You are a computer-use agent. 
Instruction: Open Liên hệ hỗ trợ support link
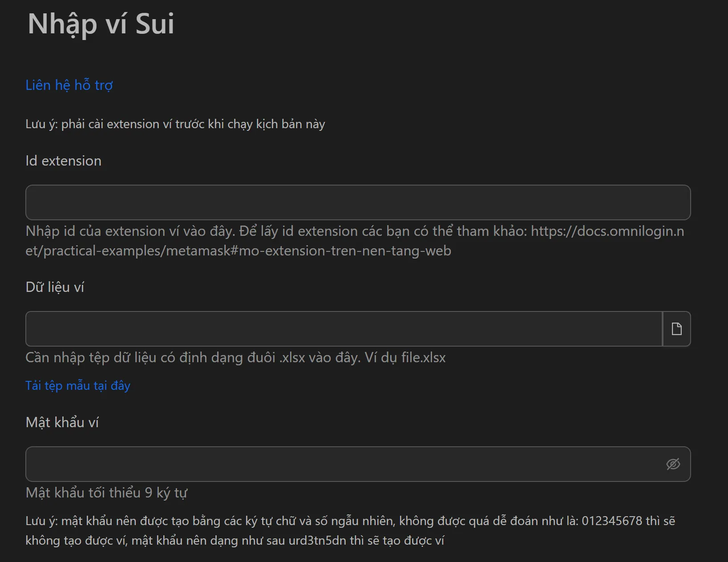click(x=69, y=85)
